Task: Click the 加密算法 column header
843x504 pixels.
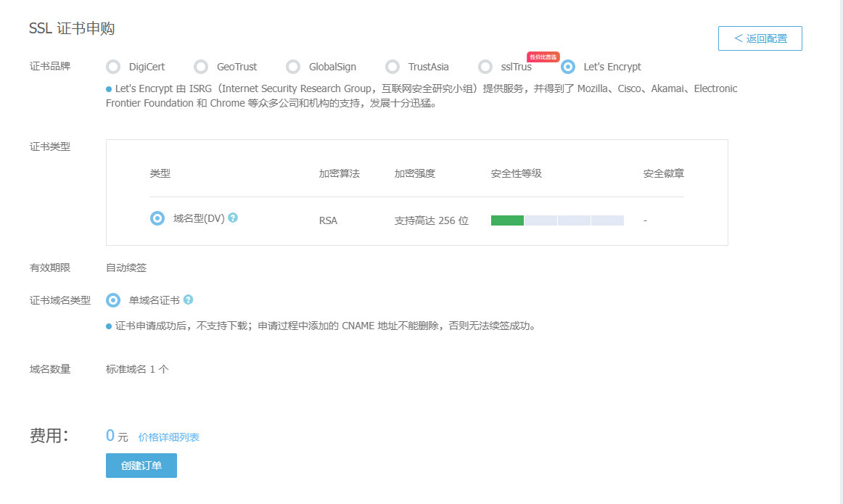Action: 339,174
